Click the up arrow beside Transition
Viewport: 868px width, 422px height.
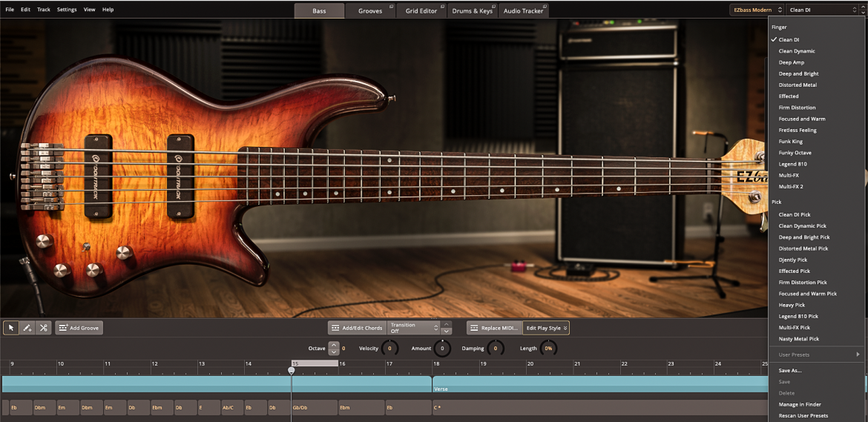pos(446,325)
